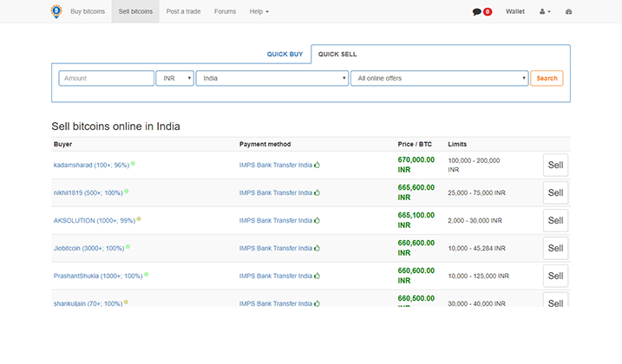Click the Amount input field
The height and width of the screenshot is (364, 622).
pyautogui.click(x=106, y=78)
